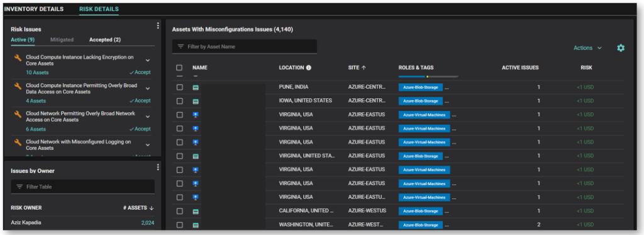The width and height of the screenshot is (644, 235).
Task: Click wrench icon for Misconfigured Logging issue
Action: 17,142
